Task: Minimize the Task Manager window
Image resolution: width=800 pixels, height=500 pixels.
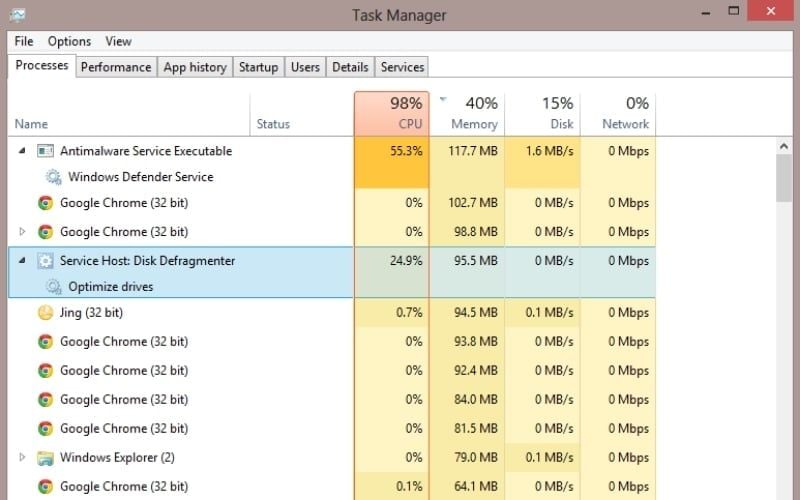Action: tap(706, 13)
